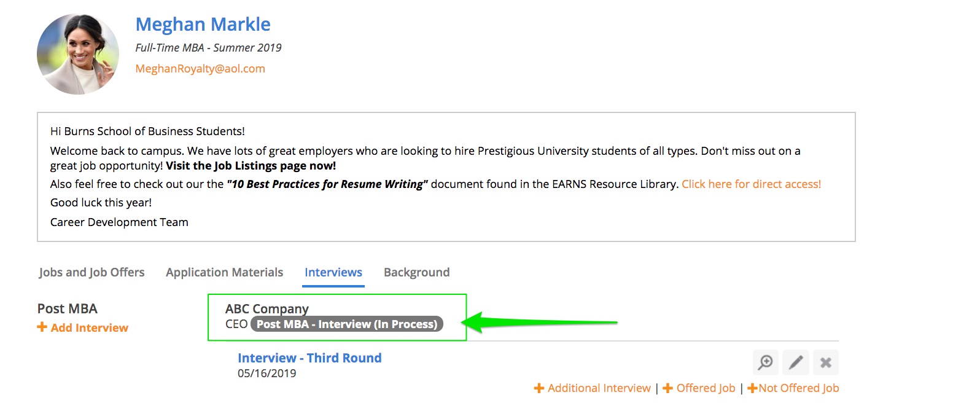Delete the Third Round interview with the X icon

click(826, 362)
